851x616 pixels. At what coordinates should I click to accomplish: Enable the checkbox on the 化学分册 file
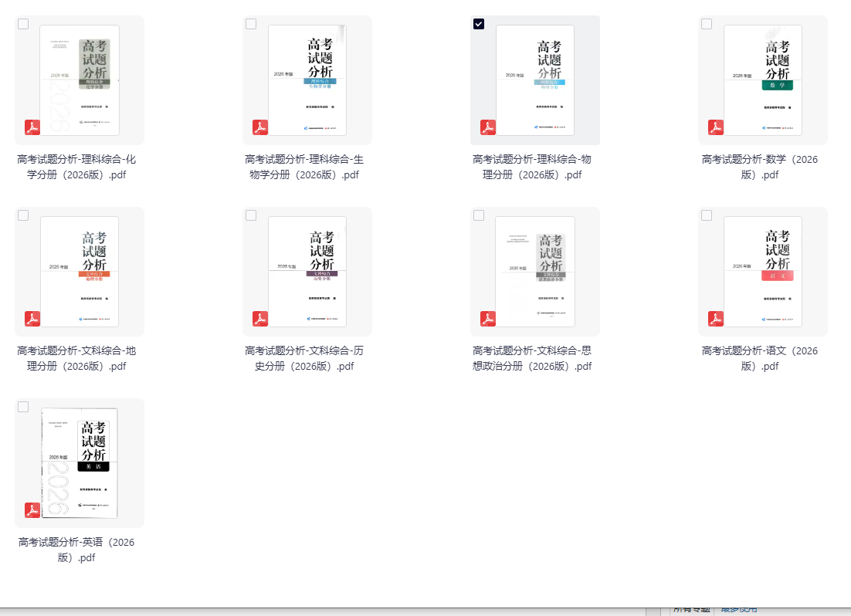23,24
